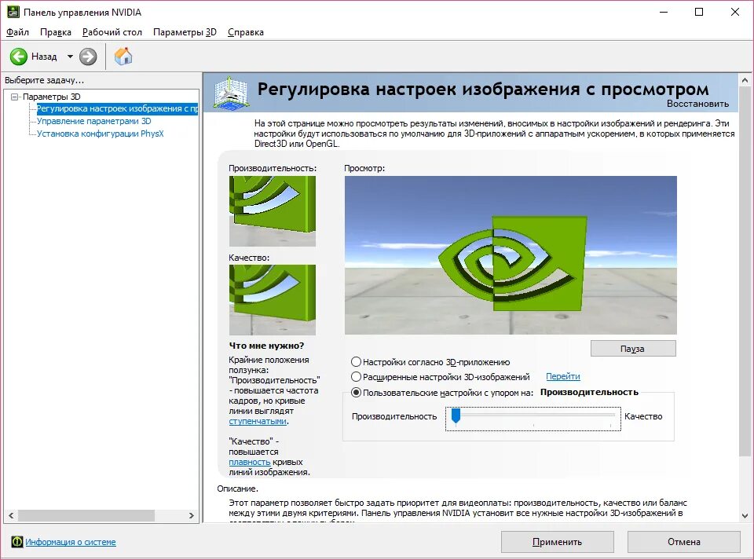Click the Производительность preview thumbnail
This screenshot has width=754, height=560.
coord(273,211)
